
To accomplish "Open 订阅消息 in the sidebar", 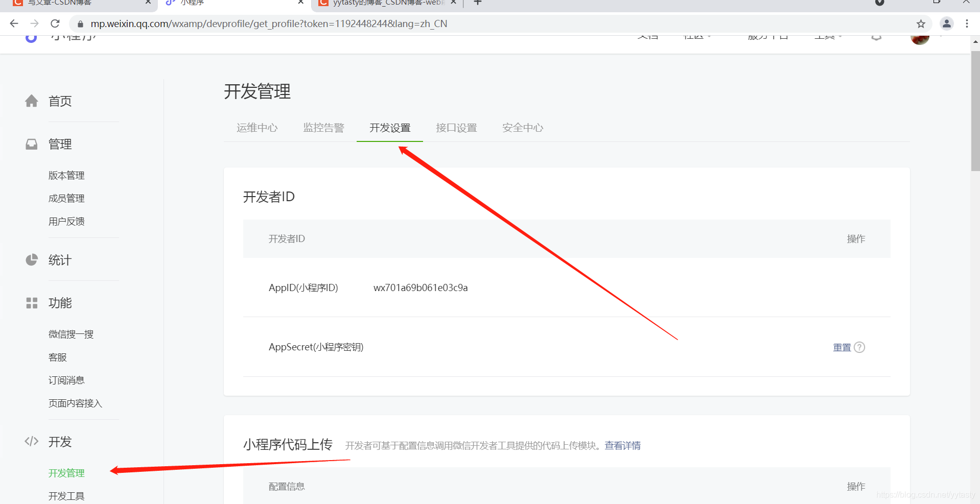I will coord(66,380).
